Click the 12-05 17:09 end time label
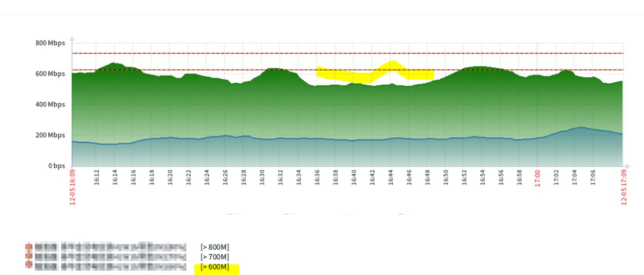The image size is (644, 275). 624,187
